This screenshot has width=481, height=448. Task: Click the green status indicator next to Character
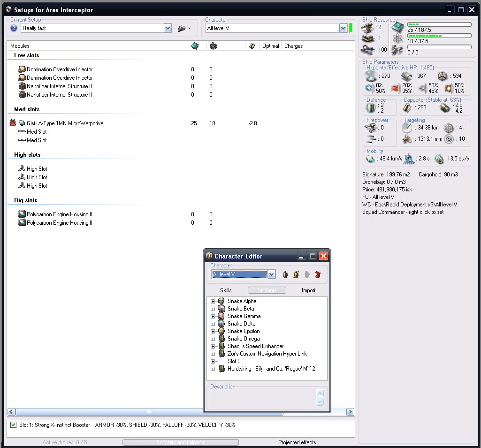351,28
